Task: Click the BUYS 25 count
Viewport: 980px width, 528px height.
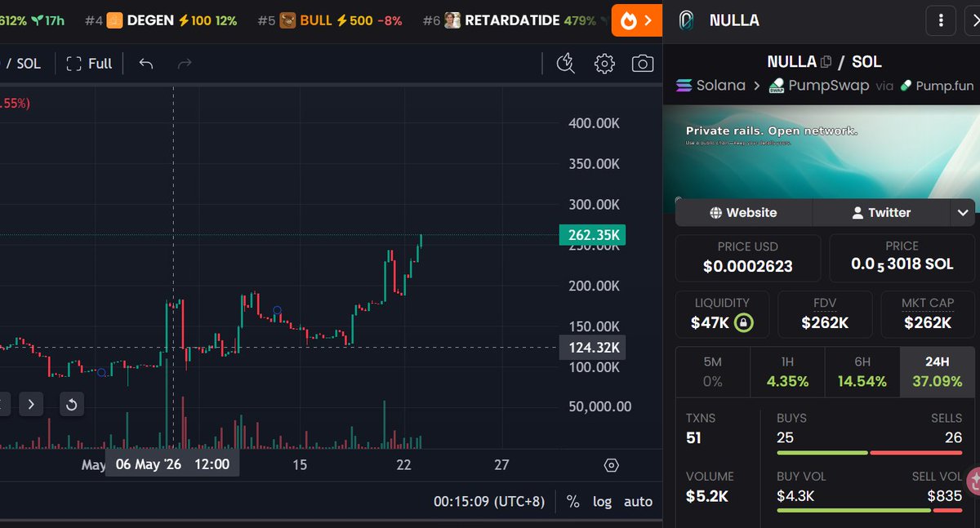Action: (785, 438)
